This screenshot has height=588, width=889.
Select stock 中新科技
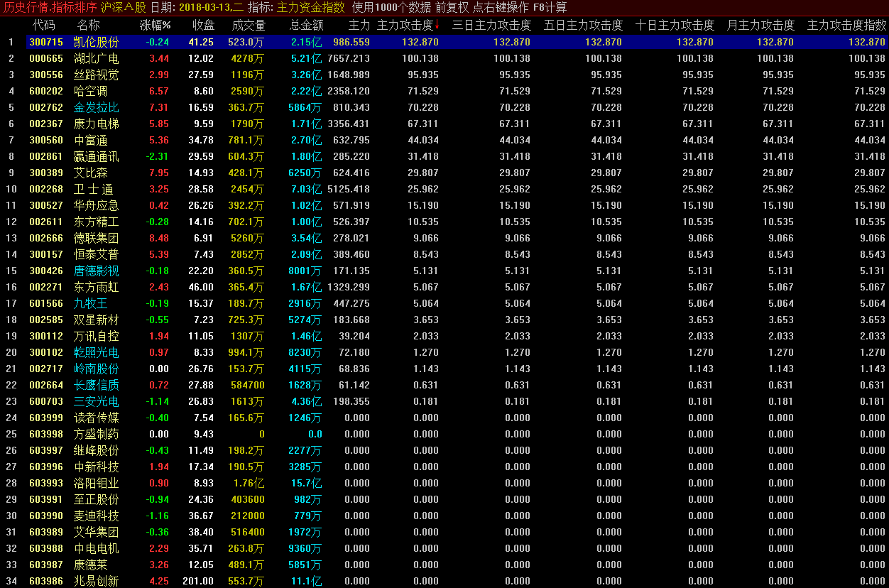[x=97, y=467]
